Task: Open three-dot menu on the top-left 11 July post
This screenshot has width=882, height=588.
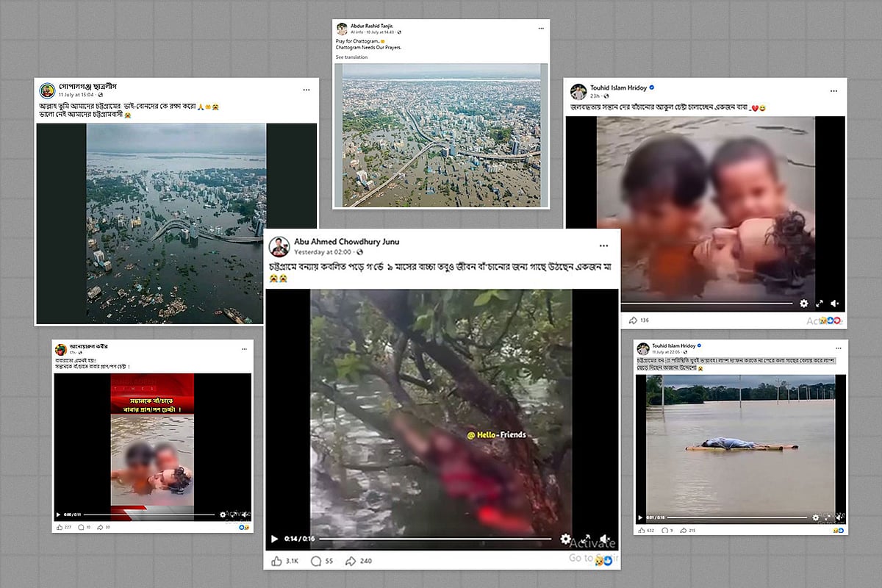Action: coord(306,90)
